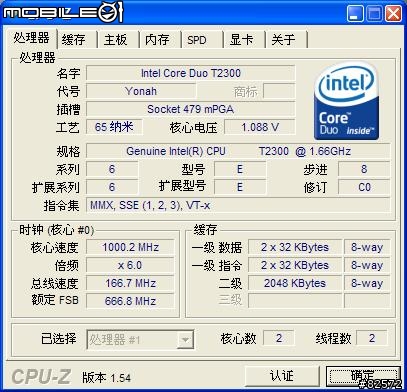Click the 线程数 value field
Screen dimensions: 407x392
[372, 338]
